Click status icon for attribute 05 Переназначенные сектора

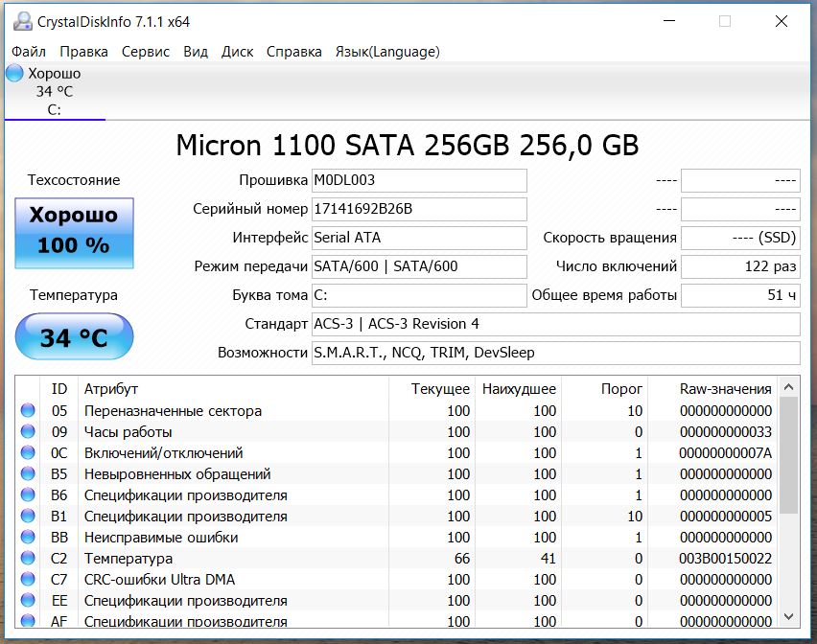28,410
